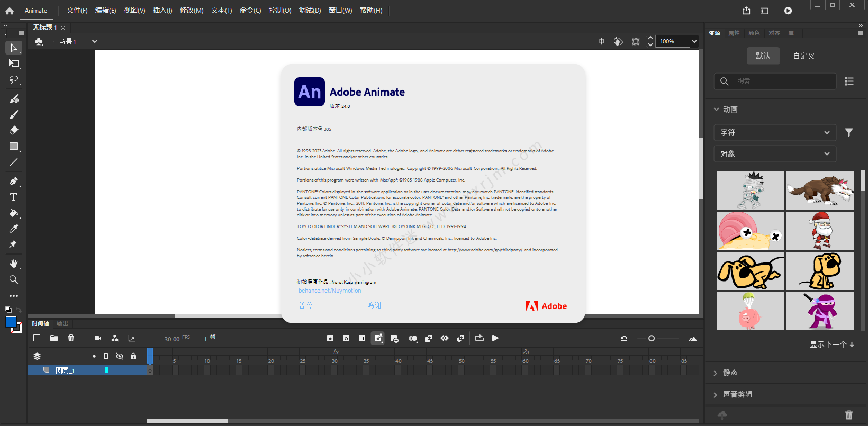The image size is (868, 426).
Task: Open the 对象 type dropdown
Action: pos(775,154)
